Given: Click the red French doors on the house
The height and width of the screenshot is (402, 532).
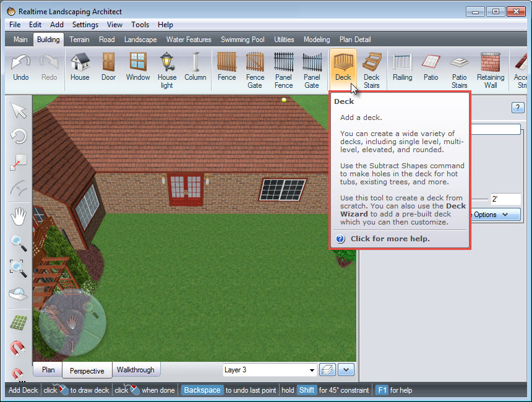Looking at the screenshot, I should (x=186, y=189).
